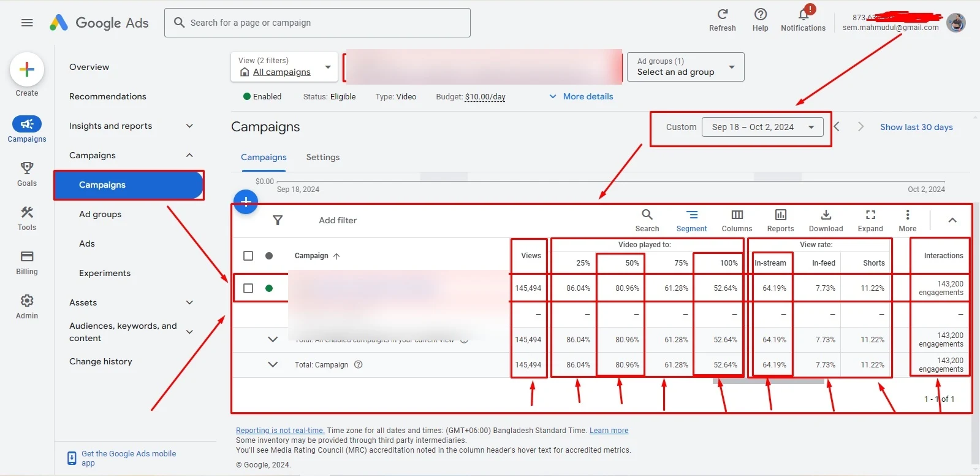Open the Campaigns tab
This screenshot has width=980, height=476.
(x=264, y=157)
